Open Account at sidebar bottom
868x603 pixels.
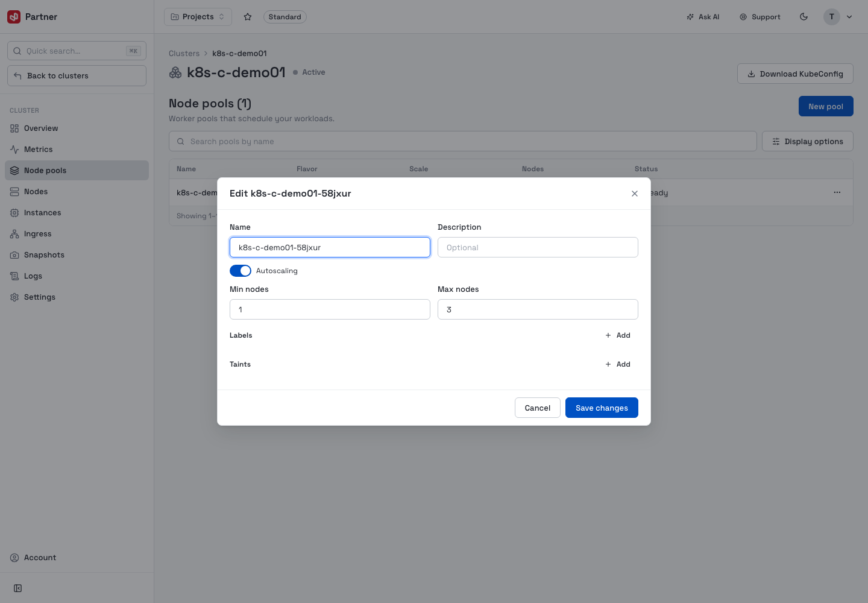(x=77, y=558)
